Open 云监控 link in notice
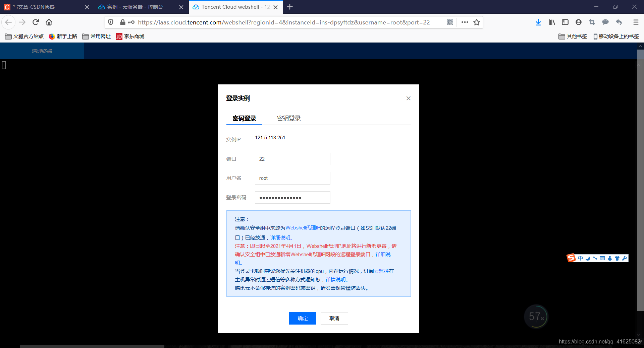 [381, 271]
